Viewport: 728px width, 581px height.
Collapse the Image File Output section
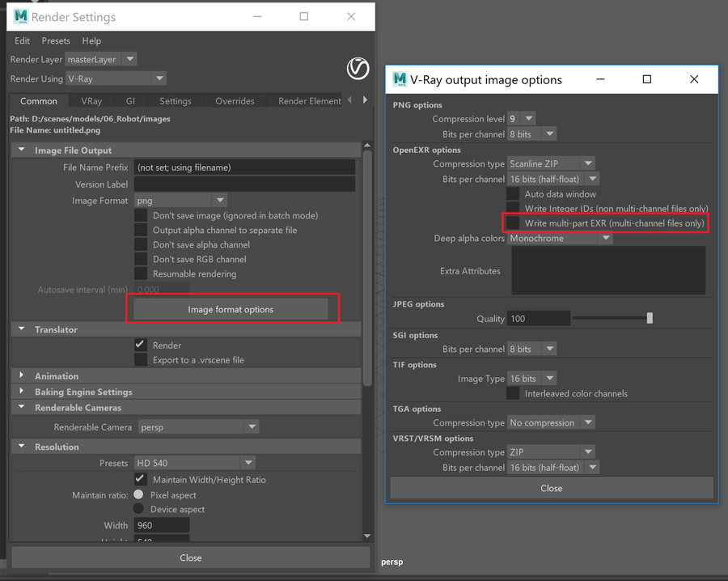[21, 150]
